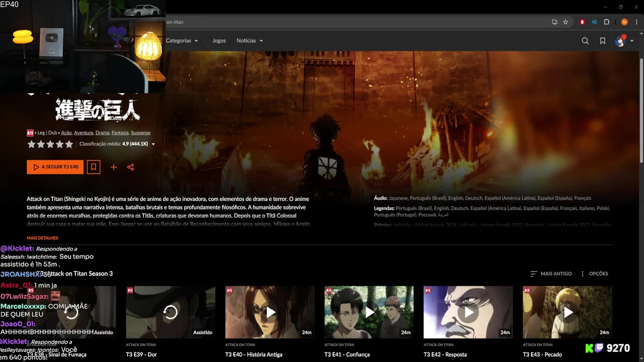Click the share icon
Viewport: 644px width, 362px height.
131,167
